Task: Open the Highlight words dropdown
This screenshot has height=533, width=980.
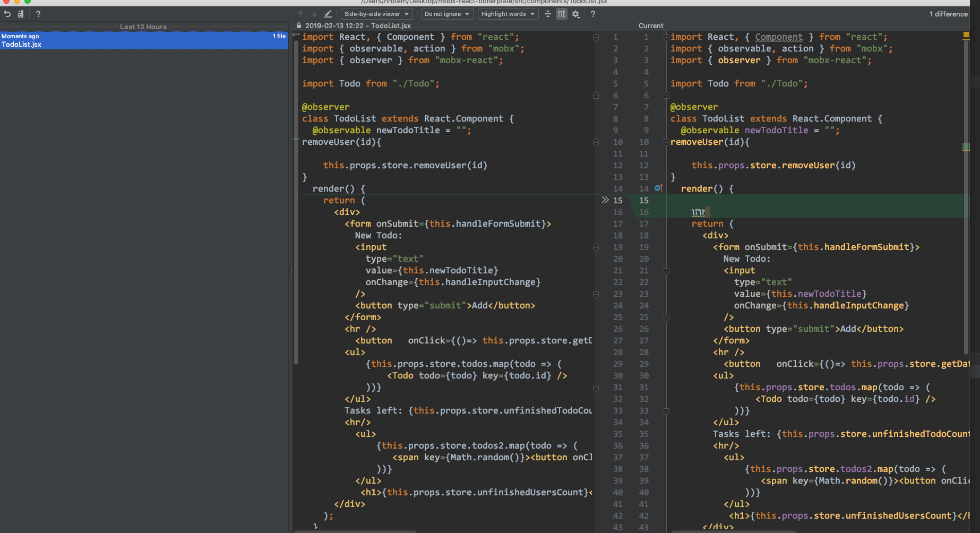Action: coord(508,14)
